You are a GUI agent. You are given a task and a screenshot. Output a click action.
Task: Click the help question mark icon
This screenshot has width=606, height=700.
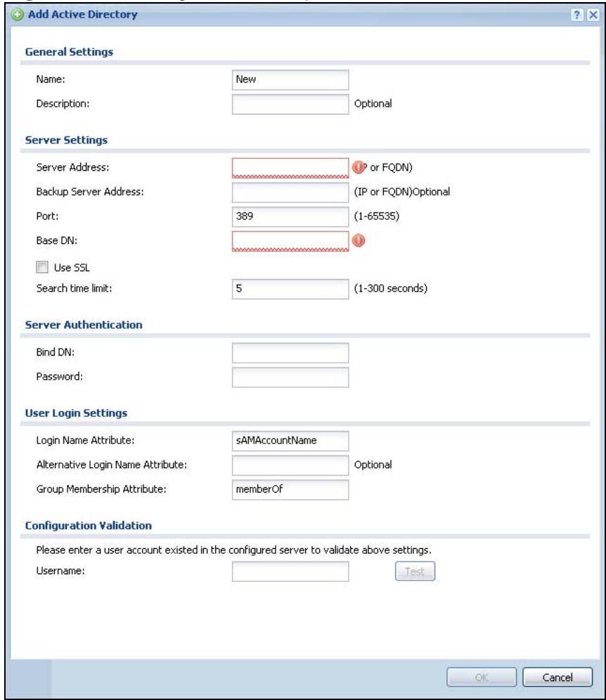(x=576, y=15)
